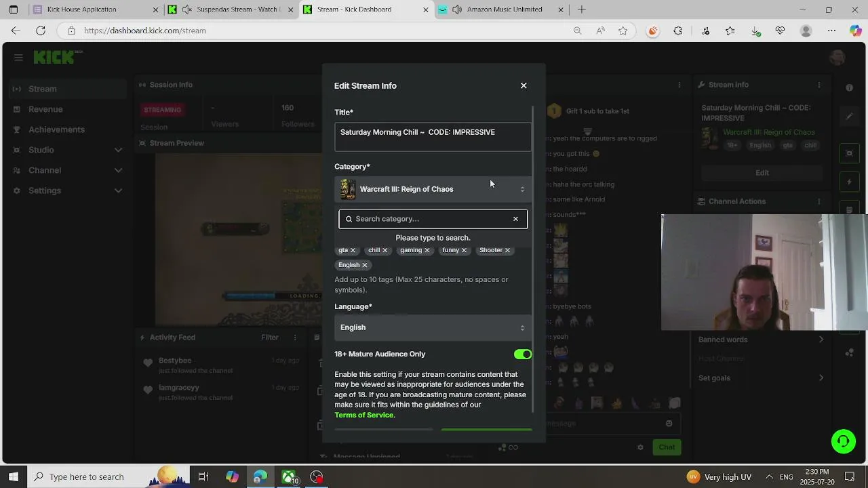This screenshot has width=868, height=488.
Task: Open browser settings and more menu
Action: pos(832,30)
